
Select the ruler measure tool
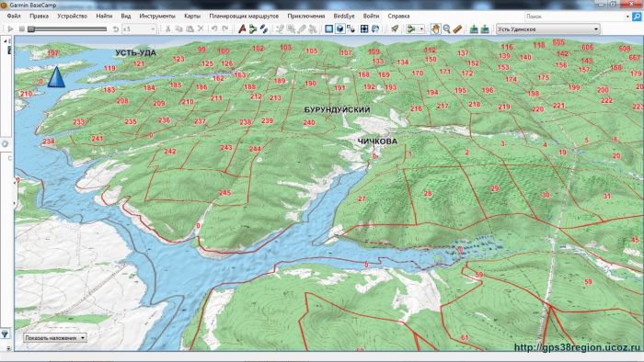click(457, 29)
